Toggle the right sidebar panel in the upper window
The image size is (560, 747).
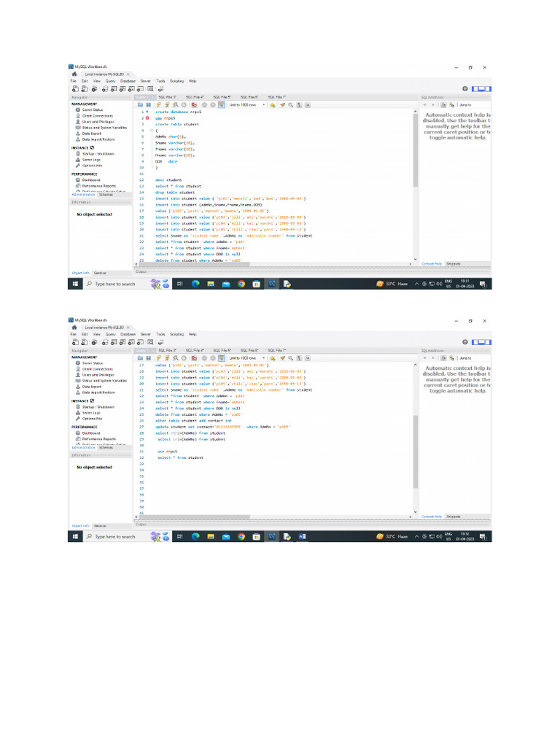click(x=488, y=88)
